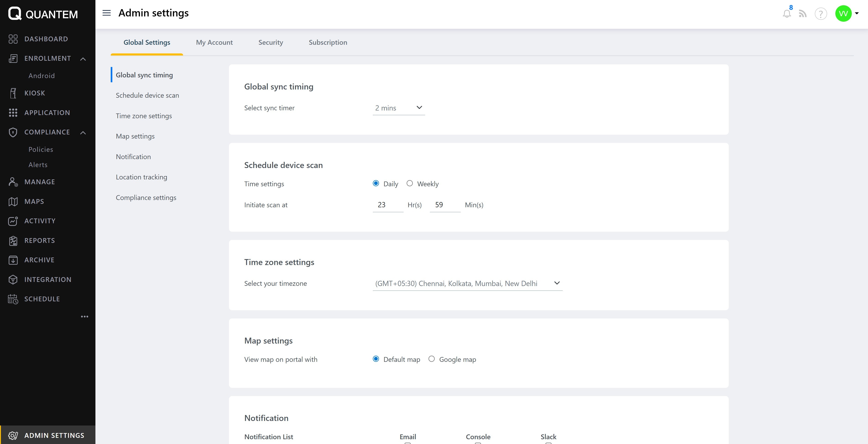Select the Daily scan radio button
Image resolution: width=868 pixels, height=444 pixels.
tap(376, 183)
